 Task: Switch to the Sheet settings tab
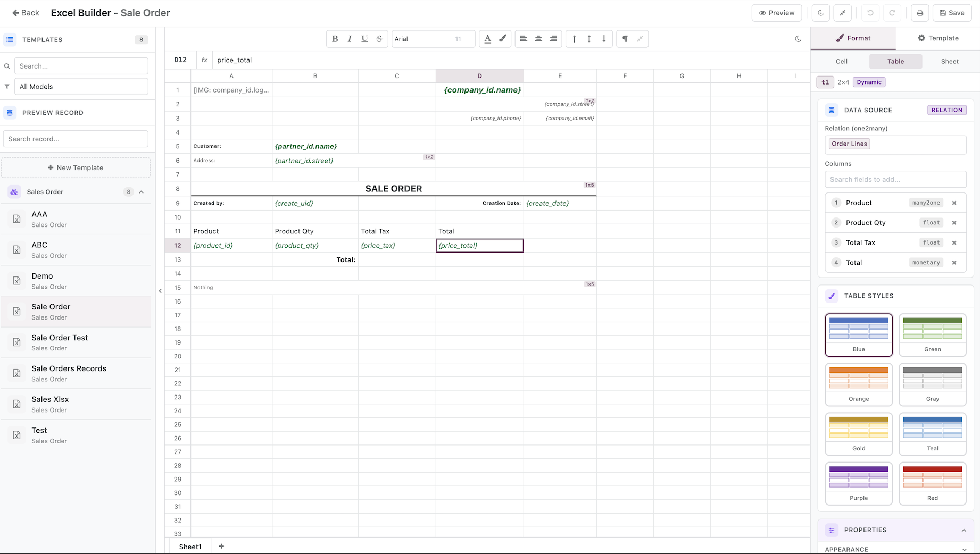pyautogui.click(x=950, y=61)
